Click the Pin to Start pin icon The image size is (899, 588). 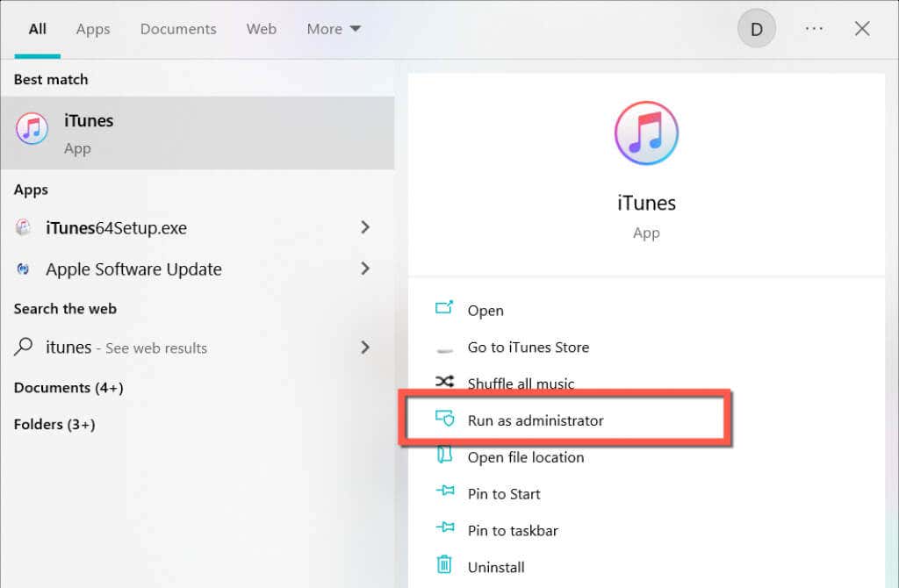(446, 493)
